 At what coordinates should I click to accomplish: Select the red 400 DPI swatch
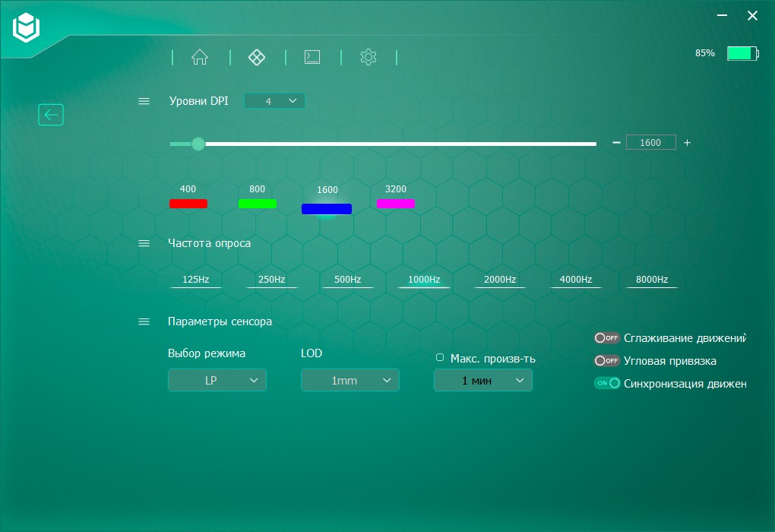188,203
